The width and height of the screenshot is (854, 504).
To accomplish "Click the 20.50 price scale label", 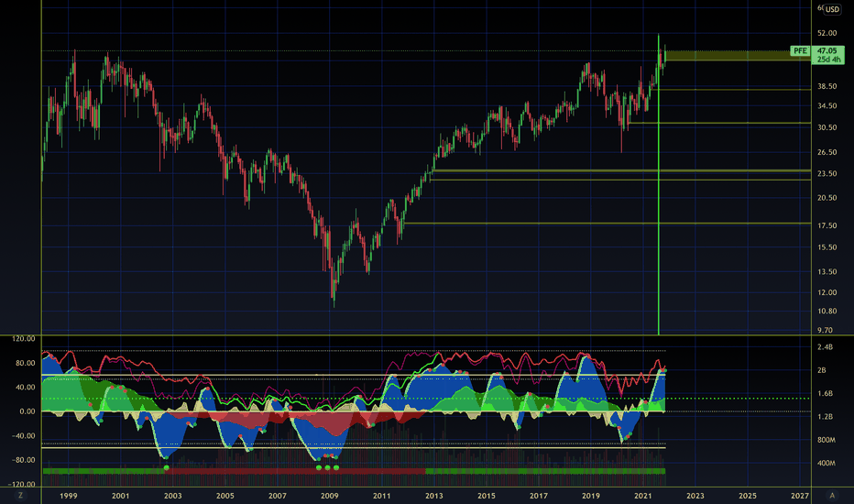I will [x=827, y=197].
